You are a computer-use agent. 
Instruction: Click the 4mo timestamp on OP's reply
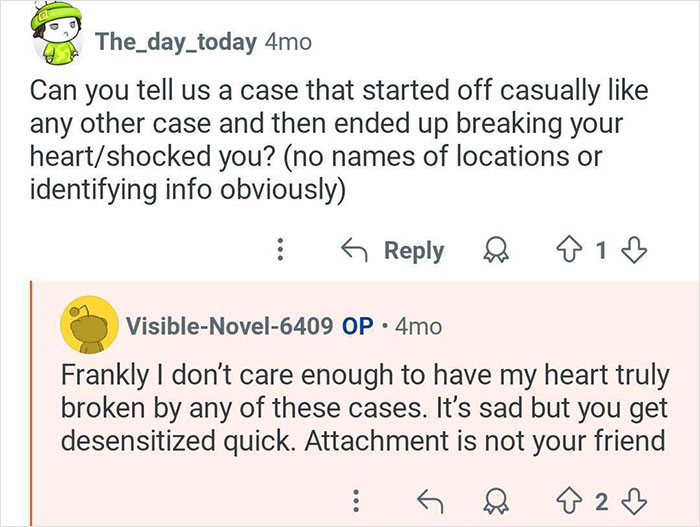coord(418,326)
